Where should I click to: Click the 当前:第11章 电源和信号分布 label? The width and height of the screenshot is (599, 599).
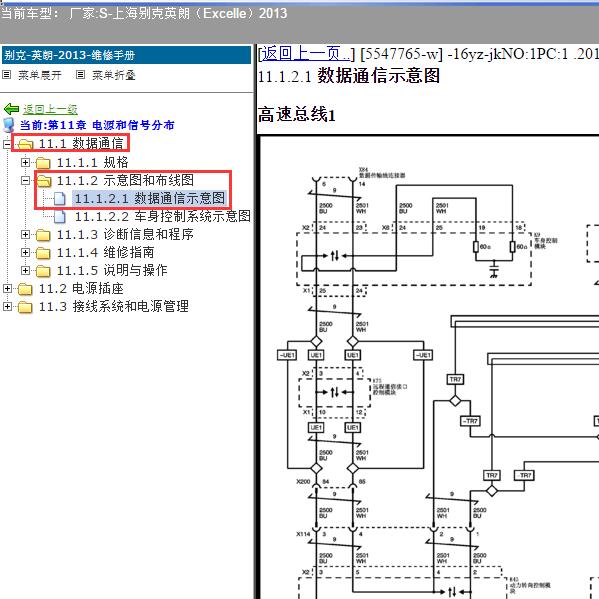coord(97,125)
